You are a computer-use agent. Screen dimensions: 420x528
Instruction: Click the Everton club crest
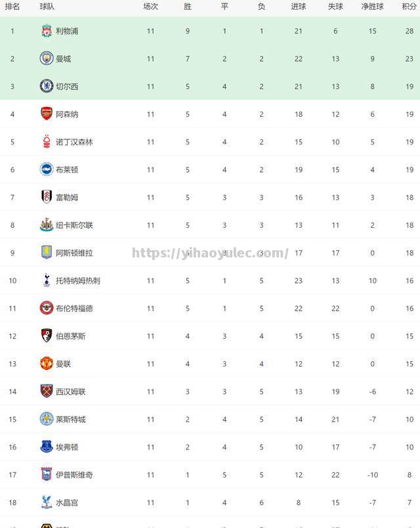point(47,447)
